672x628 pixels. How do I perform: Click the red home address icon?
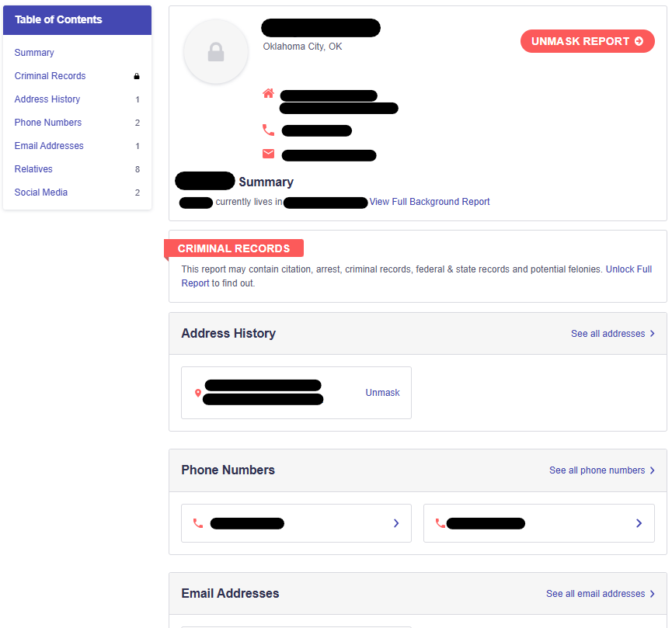268,94
